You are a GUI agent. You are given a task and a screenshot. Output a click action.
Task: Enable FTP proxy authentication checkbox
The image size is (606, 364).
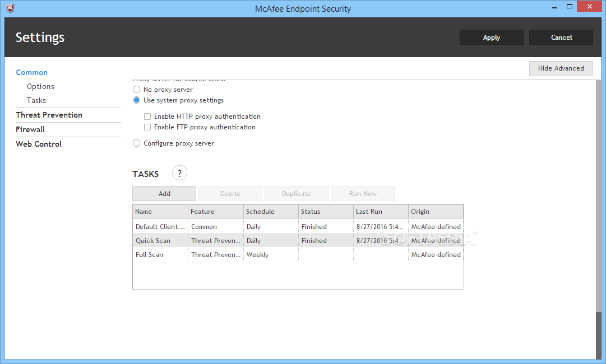click(x=147, y=127)
